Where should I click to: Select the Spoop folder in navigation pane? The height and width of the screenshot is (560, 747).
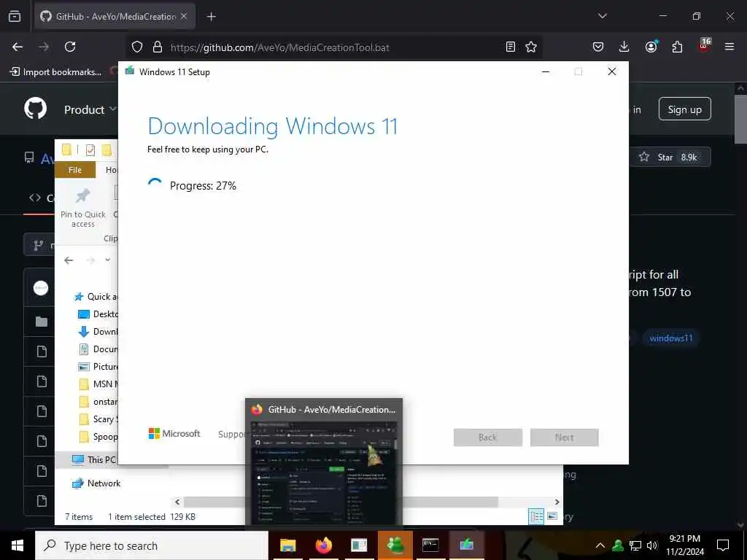pos(98,437)
